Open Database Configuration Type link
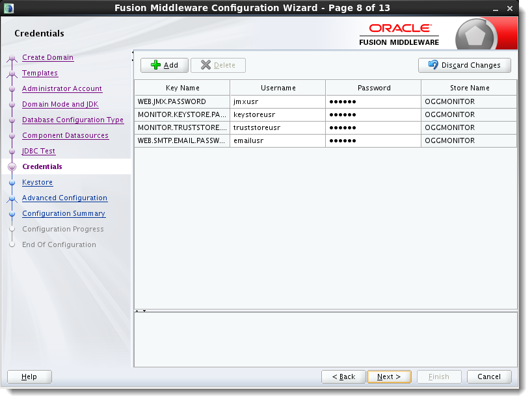The width and height of the screenshot is (532, 396). click(73, 120)
